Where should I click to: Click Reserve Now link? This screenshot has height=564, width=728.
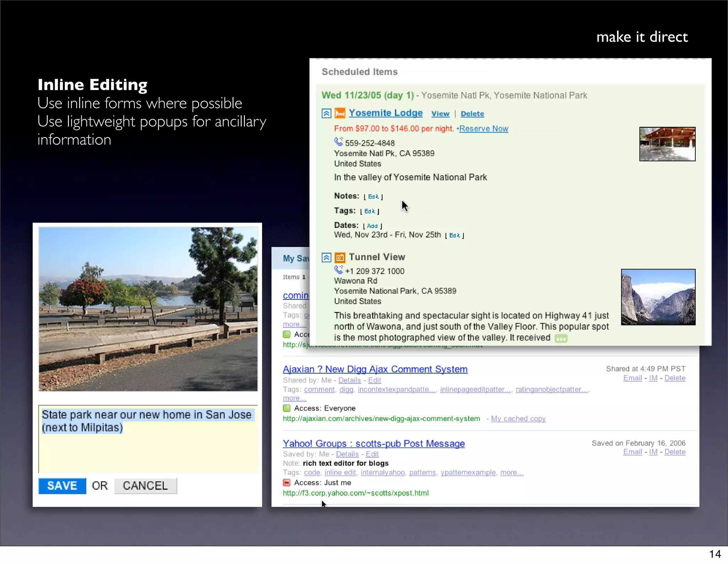click(483, 129)
